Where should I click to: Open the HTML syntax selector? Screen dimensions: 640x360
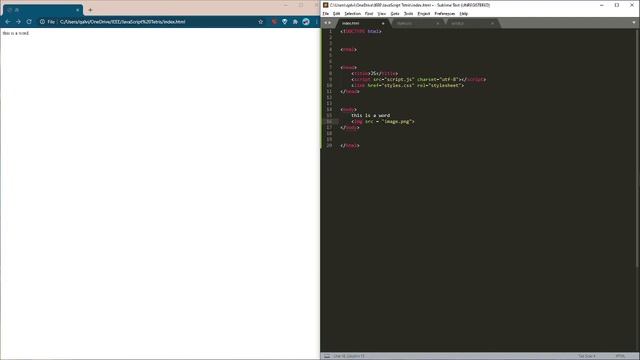tap(620, 356)
